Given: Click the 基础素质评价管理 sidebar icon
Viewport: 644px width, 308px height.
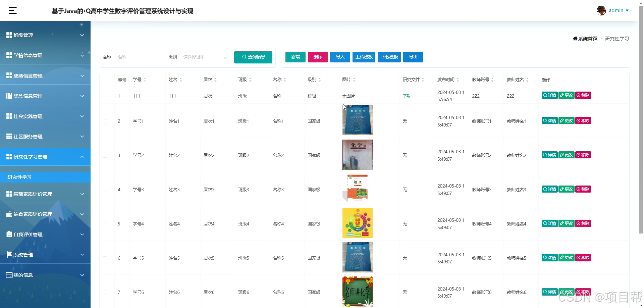Looking at the screenshot, I should tap(9, 194).
